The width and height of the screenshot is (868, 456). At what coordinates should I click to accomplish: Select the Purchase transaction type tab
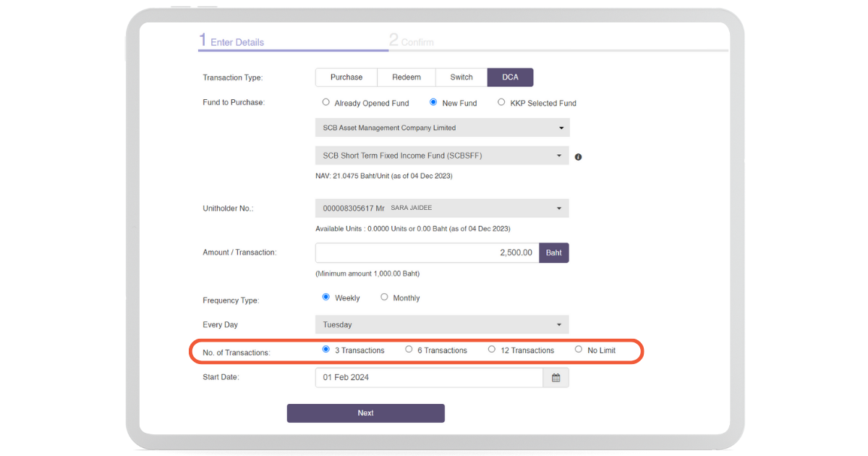[x=346, y=77]
